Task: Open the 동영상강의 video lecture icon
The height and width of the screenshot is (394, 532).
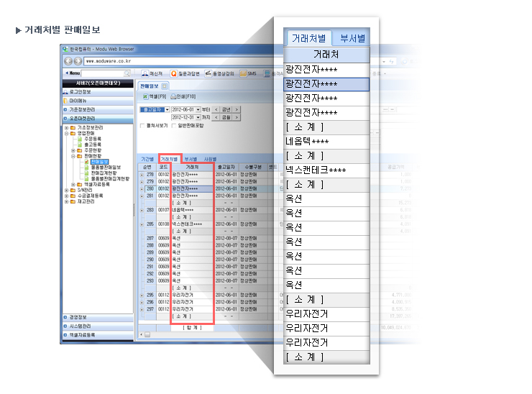Action: pyautogui.click(x=208, y=73)
